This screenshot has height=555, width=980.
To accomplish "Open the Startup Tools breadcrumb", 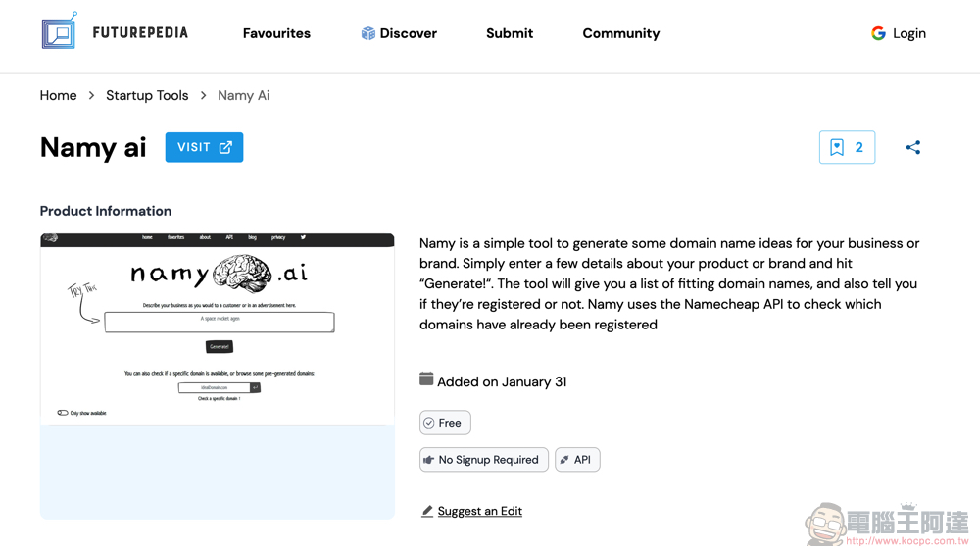I will pyautogui.click(x=147, y=96).
